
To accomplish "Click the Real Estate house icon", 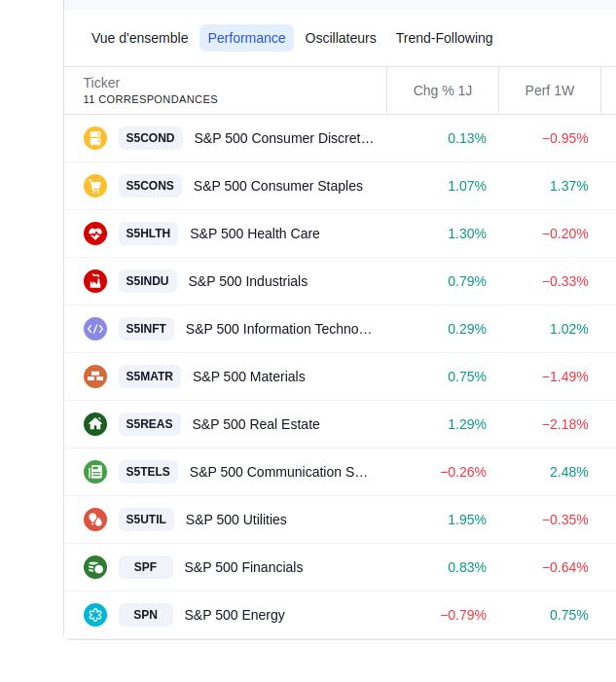I will 94,424.
